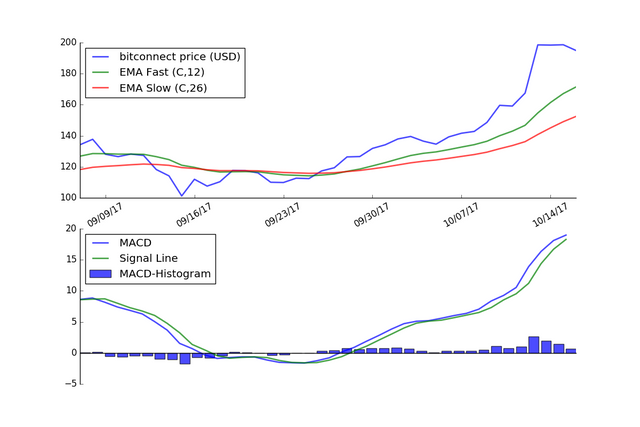Click the 'MACD-Histogram' legend label

coord(165,274)
